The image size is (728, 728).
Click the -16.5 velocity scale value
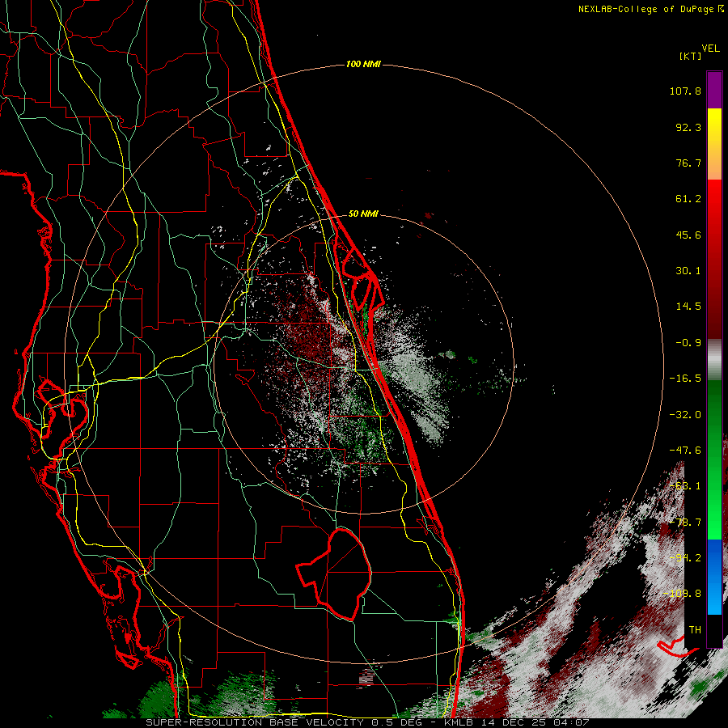click(x=685, y=379)
